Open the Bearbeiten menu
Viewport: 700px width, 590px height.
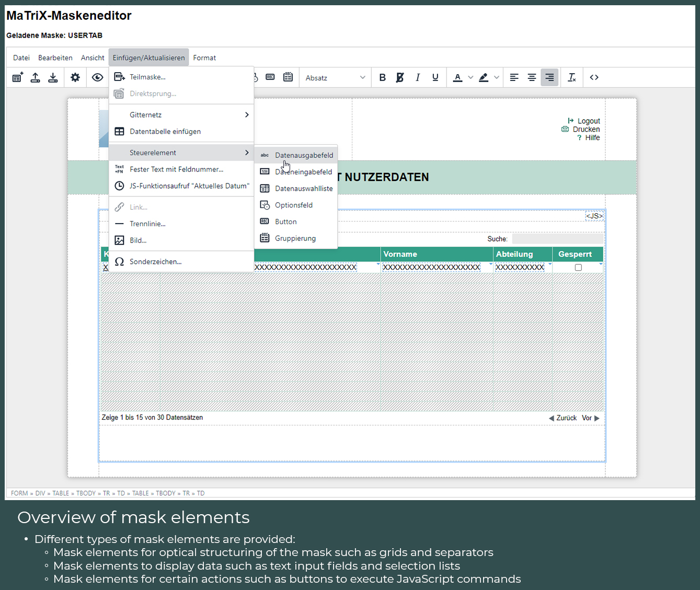[55, 58]
